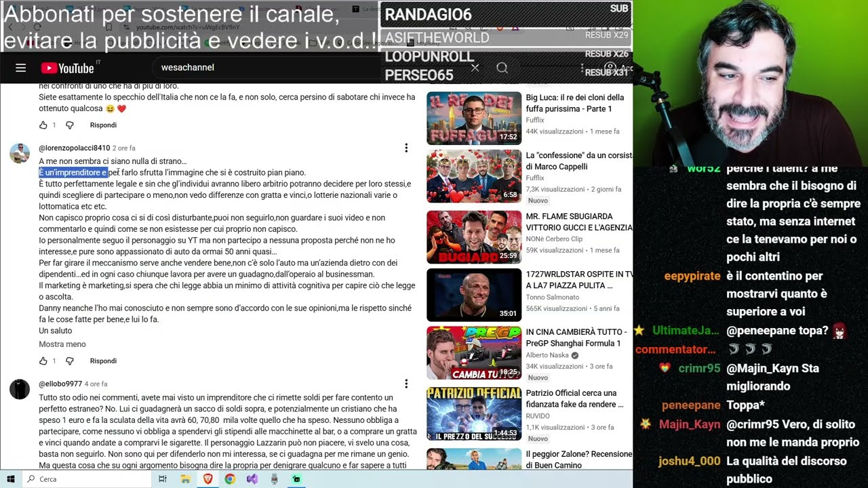Open the @ellobo9977 username link
The width and height of the screenshot is (868, 488).
[60, 384]
